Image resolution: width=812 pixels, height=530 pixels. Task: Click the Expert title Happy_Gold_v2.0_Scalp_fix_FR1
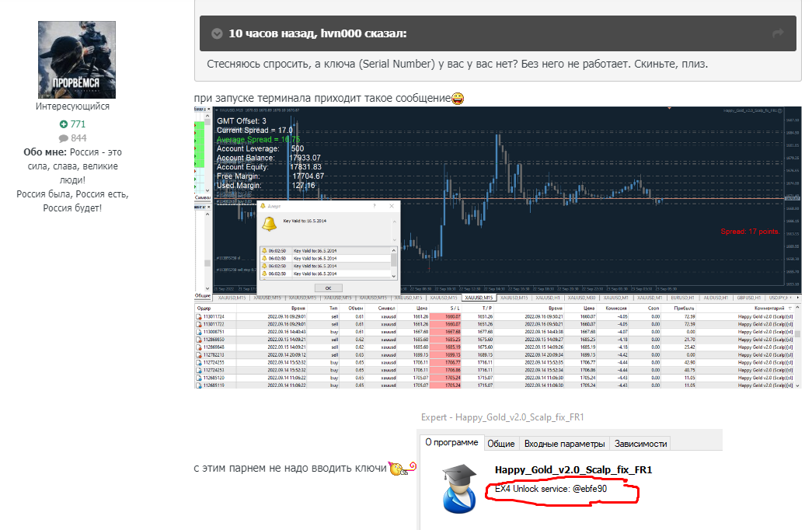point(573,470)
